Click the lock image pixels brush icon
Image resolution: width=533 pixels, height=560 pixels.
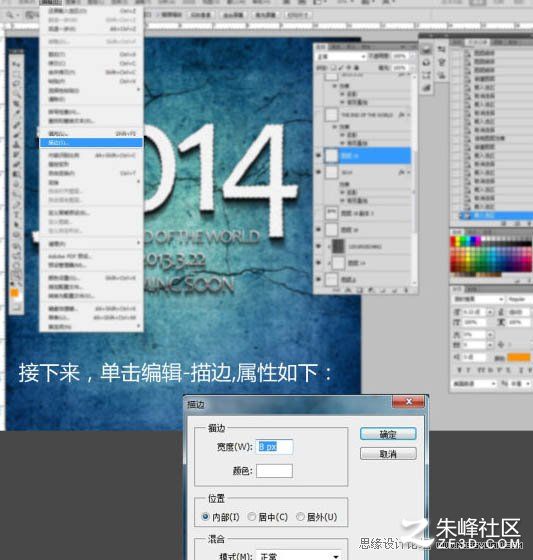click(341, 68)
